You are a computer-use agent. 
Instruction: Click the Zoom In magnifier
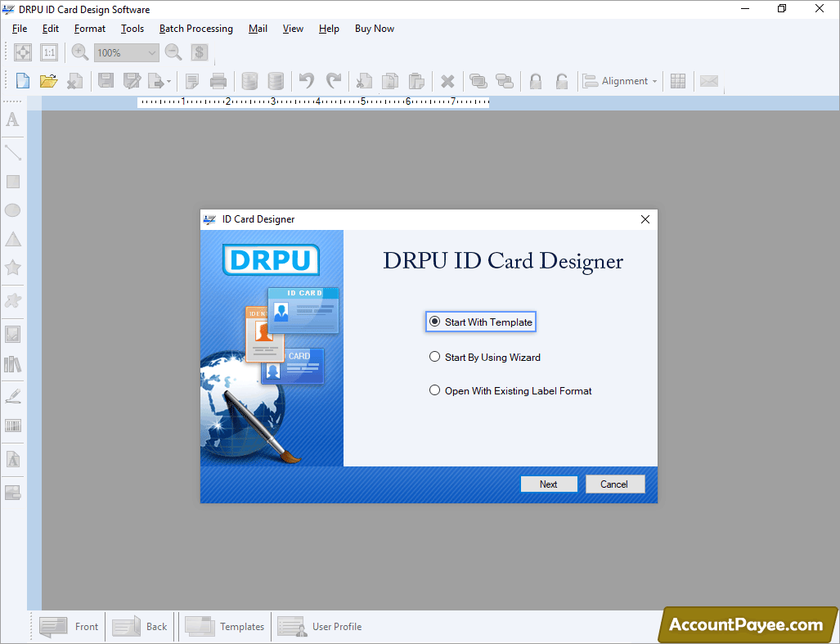(80, 52)
